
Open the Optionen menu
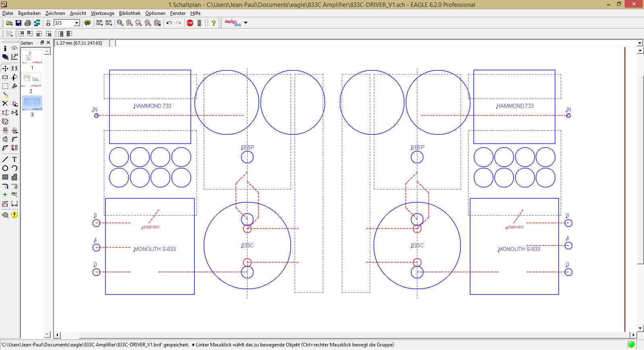click(x=155, y=13)
